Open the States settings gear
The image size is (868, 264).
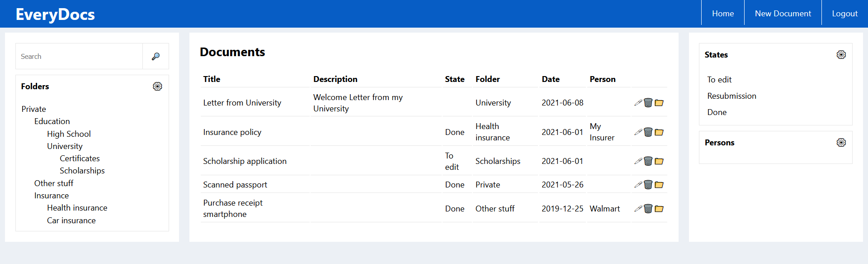coord(841,55)
